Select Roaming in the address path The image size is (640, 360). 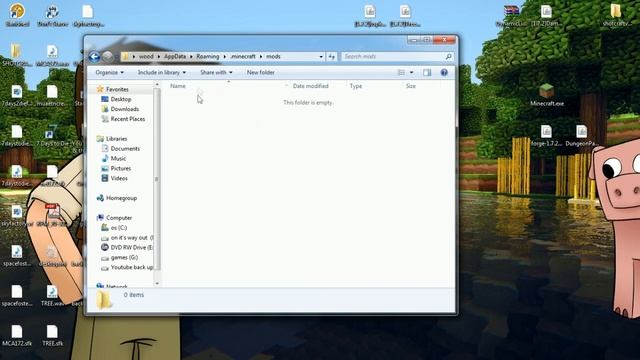click(x=208, y=56)
